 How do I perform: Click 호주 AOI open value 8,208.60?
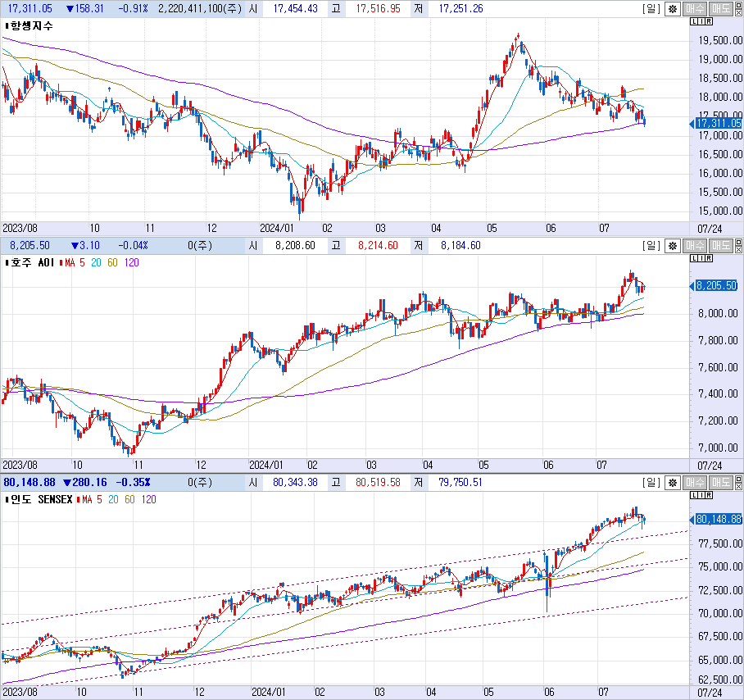295,245
